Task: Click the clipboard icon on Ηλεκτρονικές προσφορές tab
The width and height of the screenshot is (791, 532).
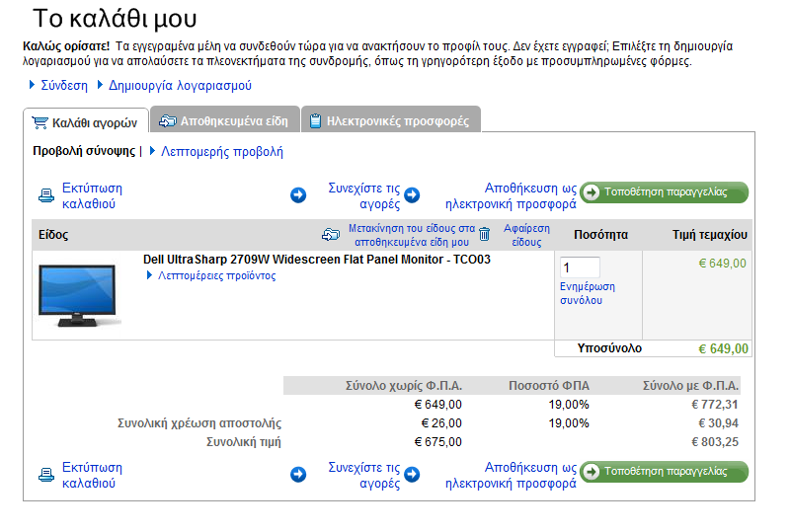Action: (x=315, y=121)
